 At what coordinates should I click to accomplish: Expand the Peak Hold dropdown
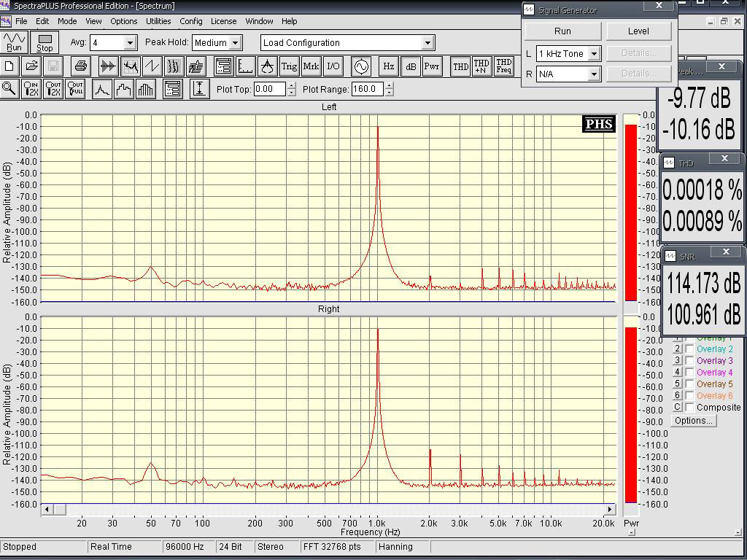pos(235,43)
